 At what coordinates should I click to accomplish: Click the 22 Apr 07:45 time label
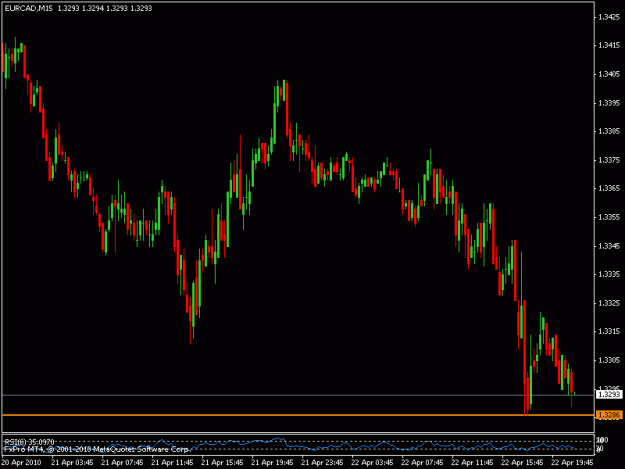pyautogui.click(x=422, y=462)
